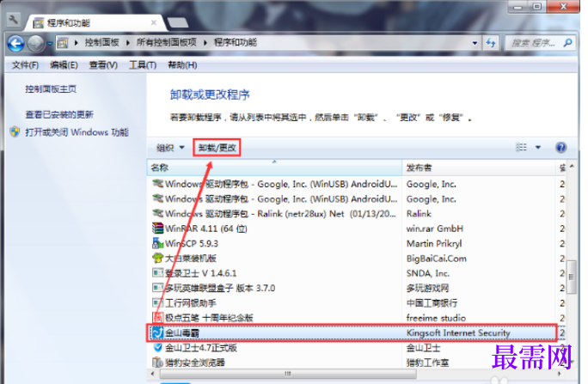Select the 程序和功能 tab
Screen dimensions: 588x384
pyautogui.click(x=95, y=23)
